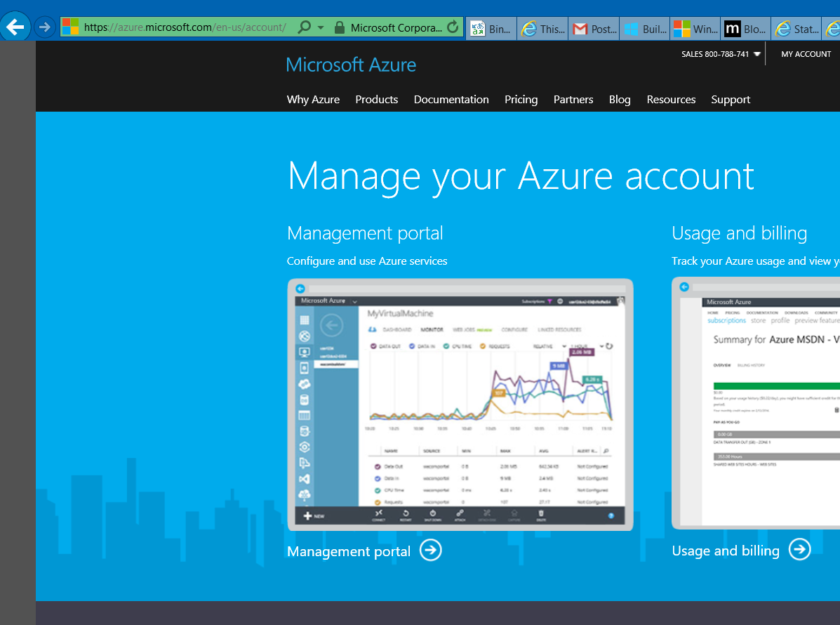Click the search magnifier in address bar
This screenshot has height=625, width=840.
[305, 28]
